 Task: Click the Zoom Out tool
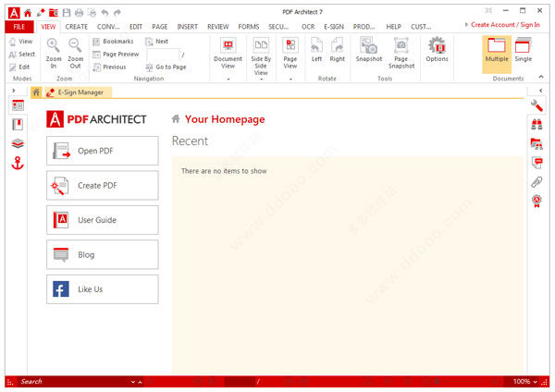(x=76, y=53)
